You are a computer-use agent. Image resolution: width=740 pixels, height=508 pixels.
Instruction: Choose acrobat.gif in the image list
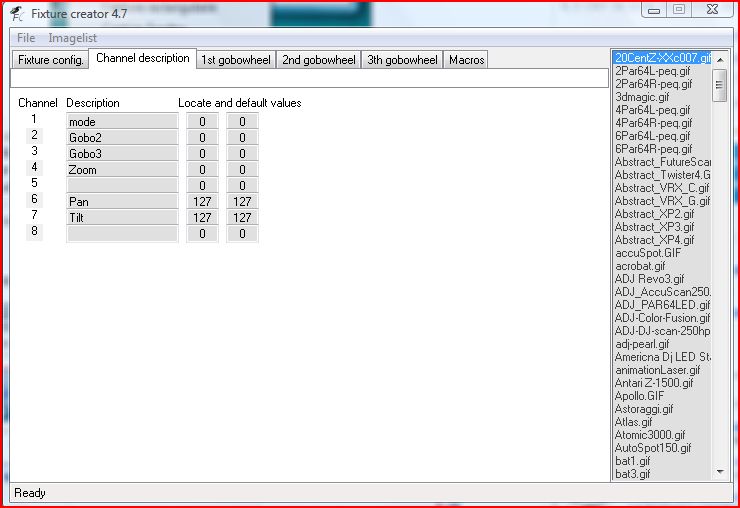(642, 266)
